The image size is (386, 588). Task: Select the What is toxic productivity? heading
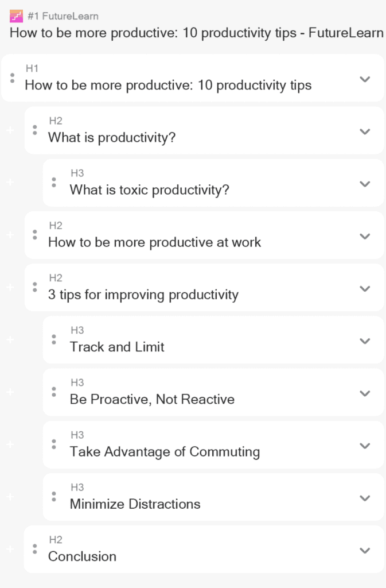[149, 189]
